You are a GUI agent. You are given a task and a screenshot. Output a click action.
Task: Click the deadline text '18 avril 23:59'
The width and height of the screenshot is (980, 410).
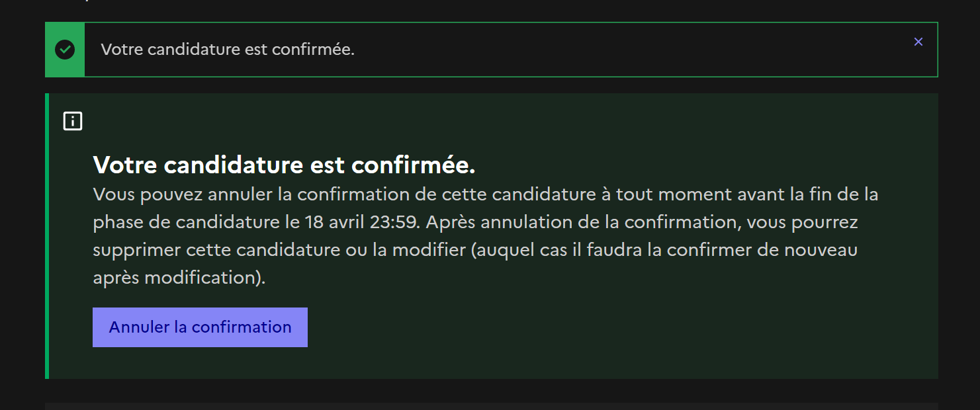[x=362, y=222]
